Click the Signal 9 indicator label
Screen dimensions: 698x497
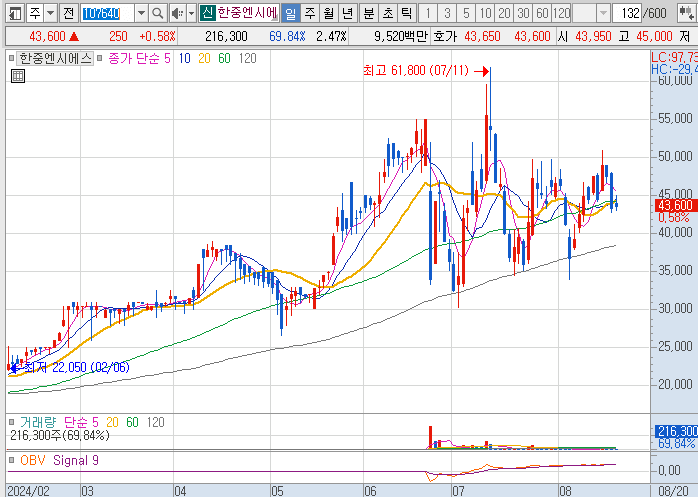pyautogui.click(x=76, y=460)
